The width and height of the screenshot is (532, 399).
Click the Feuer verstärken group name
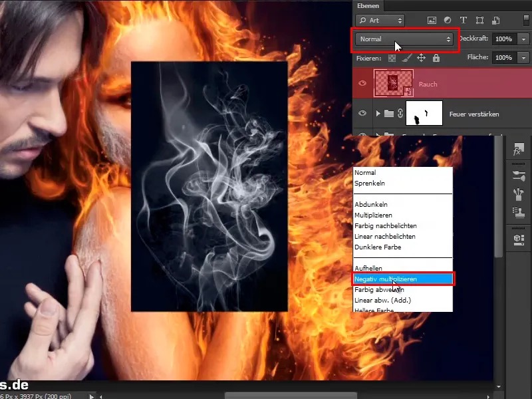[x=474, y=114]
